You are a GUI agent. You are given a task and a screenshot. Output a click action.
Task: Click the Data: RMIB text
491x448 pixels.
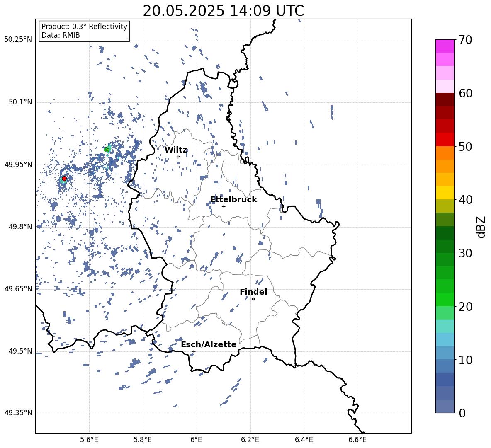pos(61,35)
